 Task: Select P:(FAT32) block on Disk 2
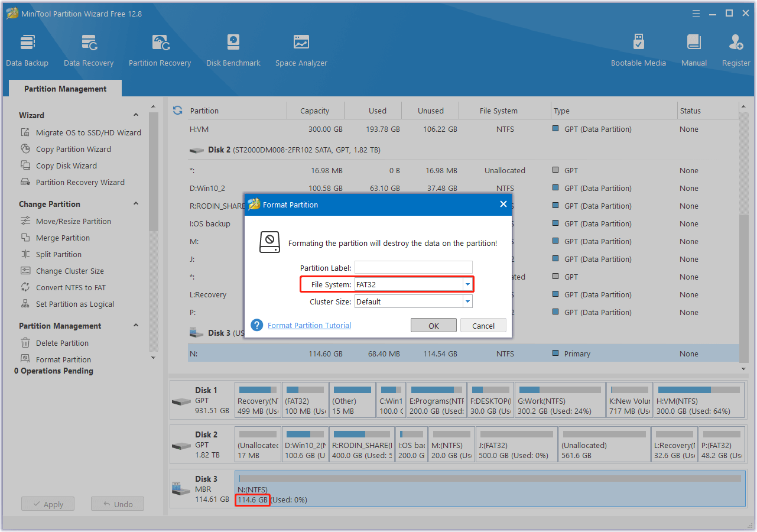(x=722, y=445)
